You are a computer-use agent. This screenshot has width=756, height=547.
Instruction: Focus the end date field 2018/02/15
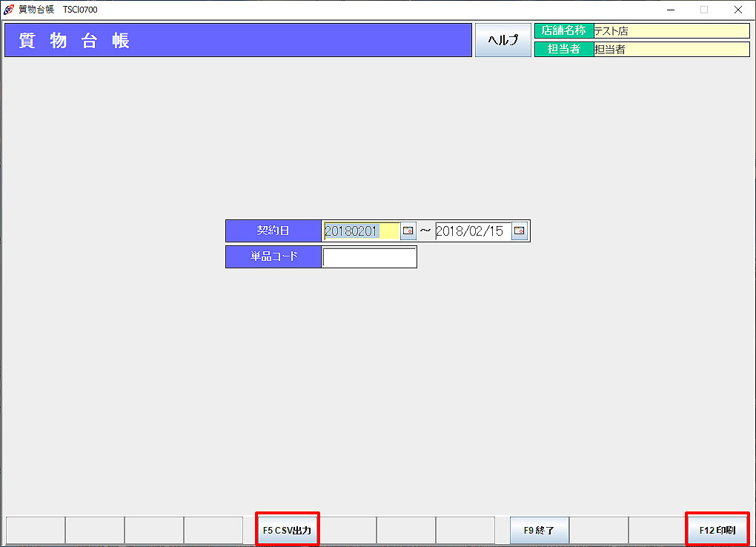pyautogui.click(x=473, y=231)
